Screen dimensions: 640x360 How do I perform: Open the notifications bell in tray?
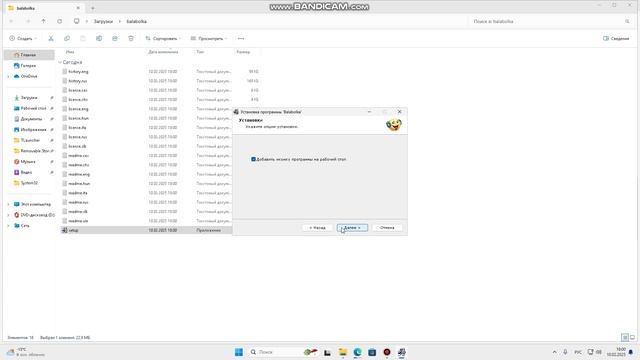631,352
